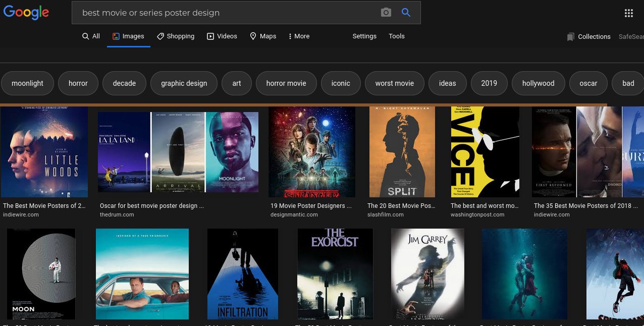Switch to the Maps tab

tap(263, 36)
